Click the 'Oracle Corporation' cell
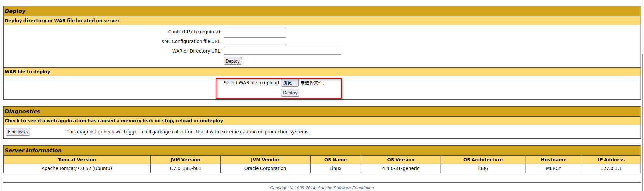Image resolution: width=644 pixels, height=191 pixels. point(265,168)
